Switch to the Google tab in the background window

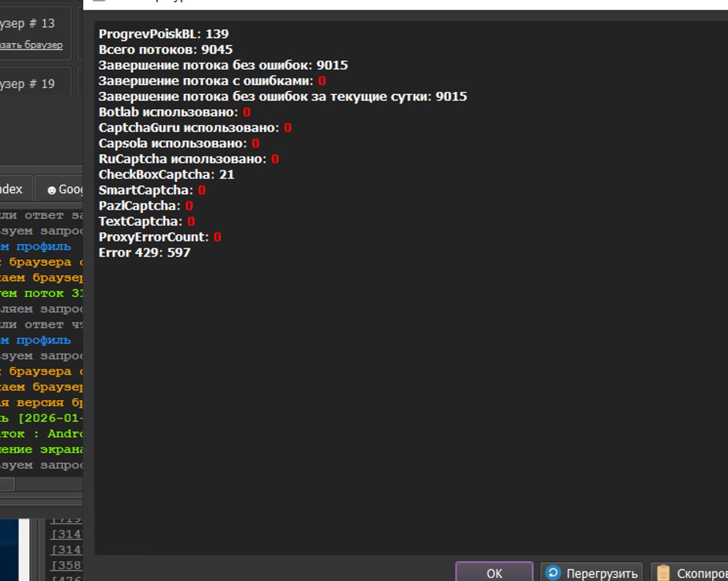point(59,189)
